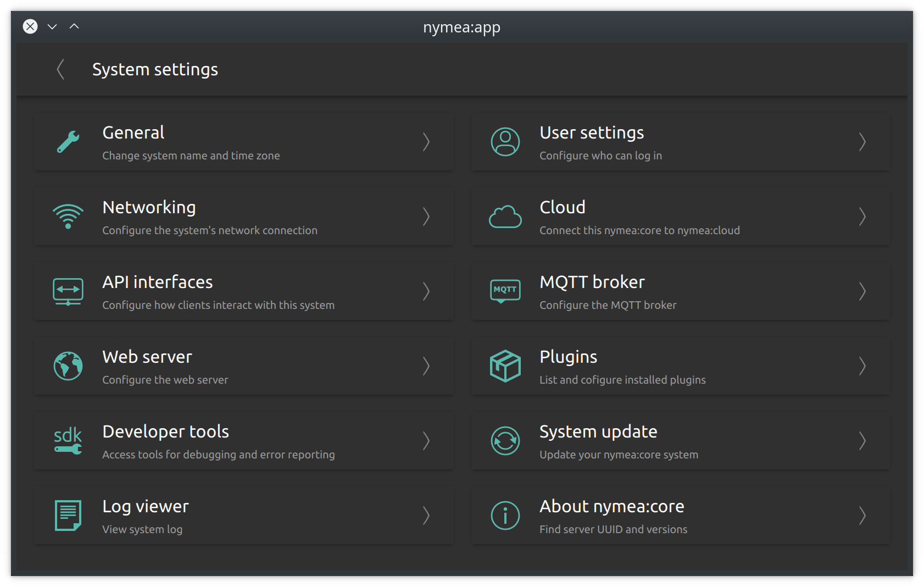Click 'Configure how clients interact with this system'
924x587 pixels.
(x=218, y=305)
